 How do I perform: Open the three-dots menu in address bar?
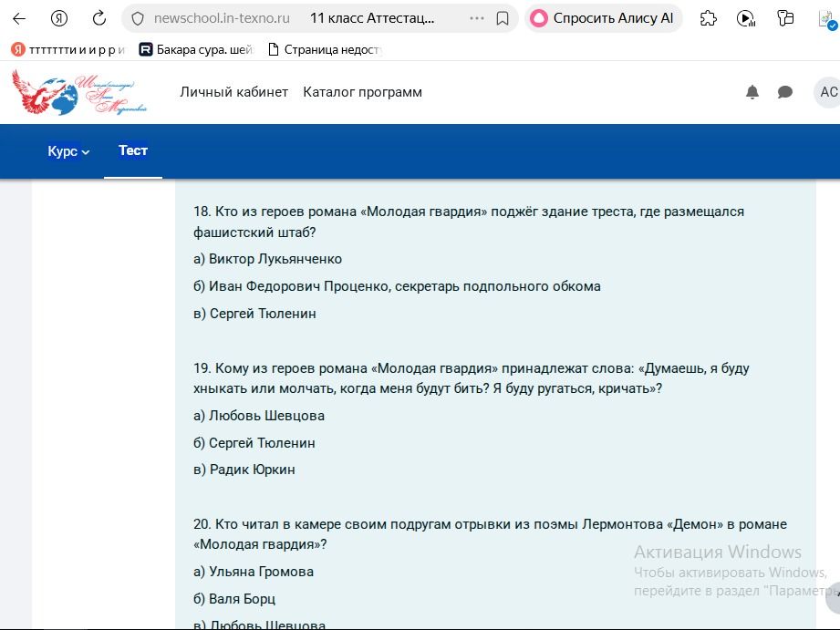point(476,19)
